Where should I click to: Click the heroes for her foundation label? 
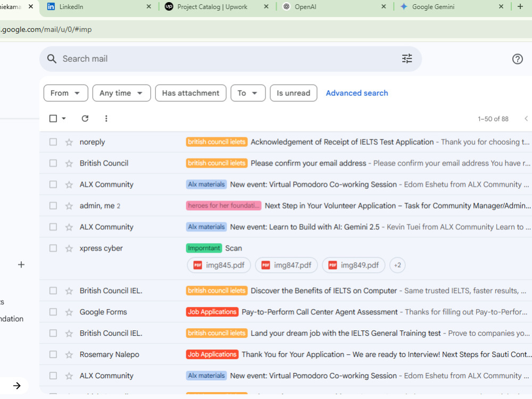[223, 205]
